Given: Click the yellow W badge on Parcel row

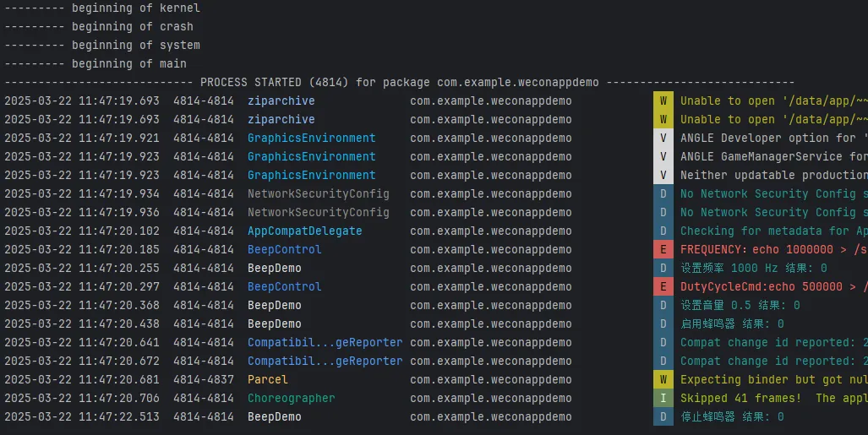Looking at the screenshot, I should click(663, 380).
